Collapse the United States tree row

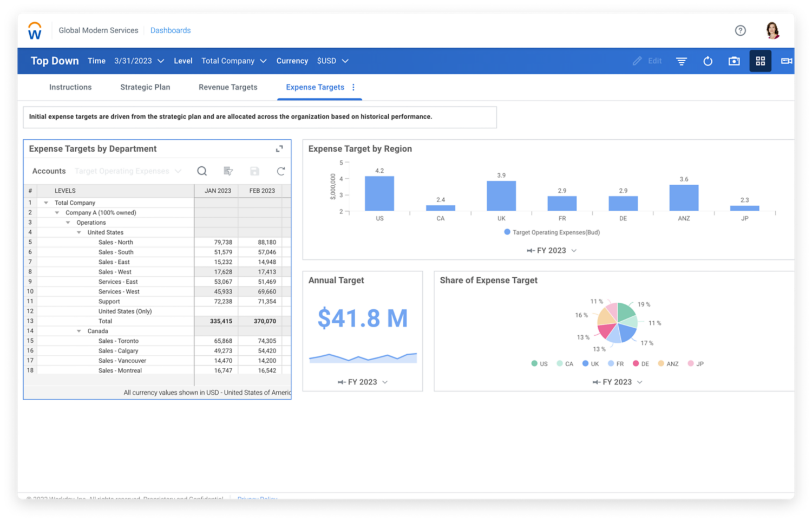click(79, 232)
